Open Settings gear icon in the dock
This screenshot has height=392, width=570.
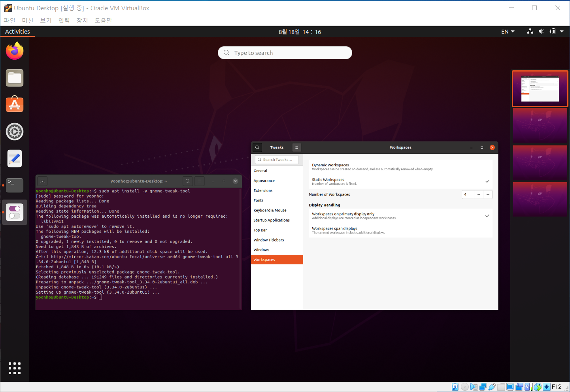click(15, 132)
